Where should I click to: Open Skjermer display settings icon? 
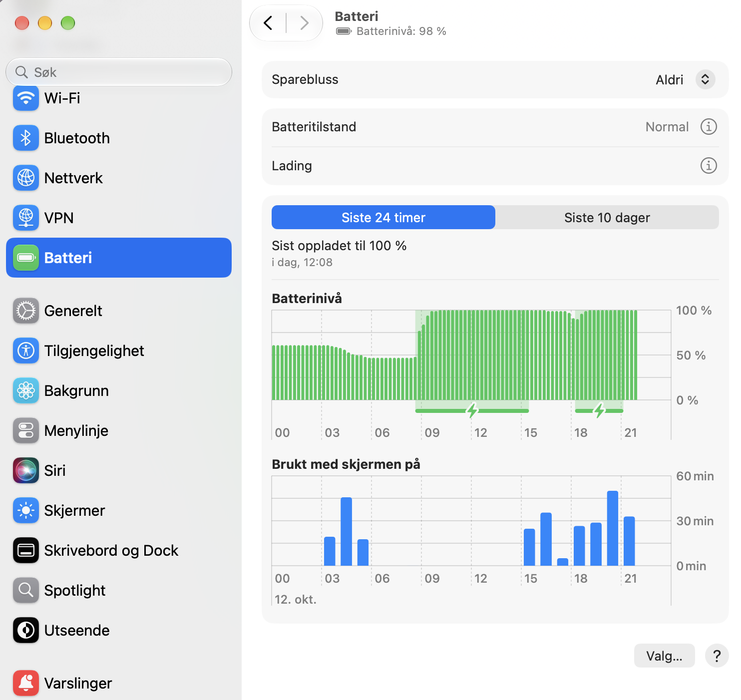pyautogui.click(x=26, y=510)
